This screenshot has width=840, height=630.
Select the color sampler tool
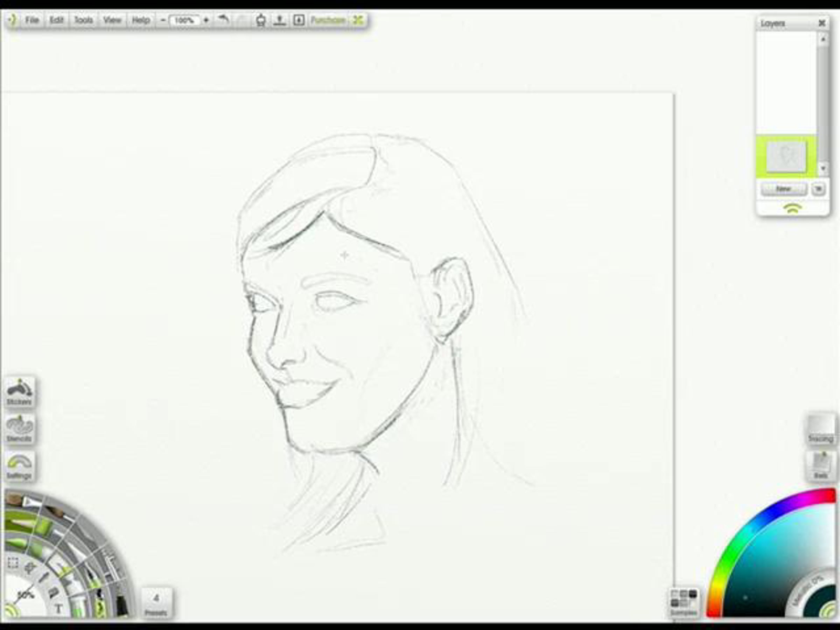[43, 578]
